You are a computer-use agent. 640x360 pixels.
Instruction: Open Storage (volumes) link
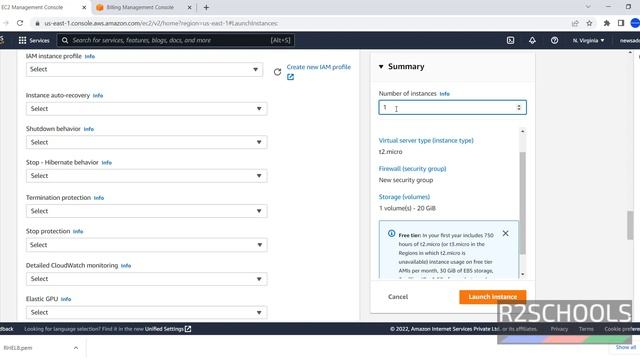click(404, 197)
